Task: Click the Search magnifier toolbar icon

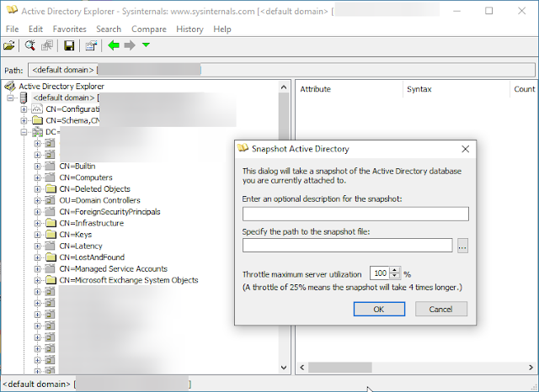Action: (x=30, y=45)
